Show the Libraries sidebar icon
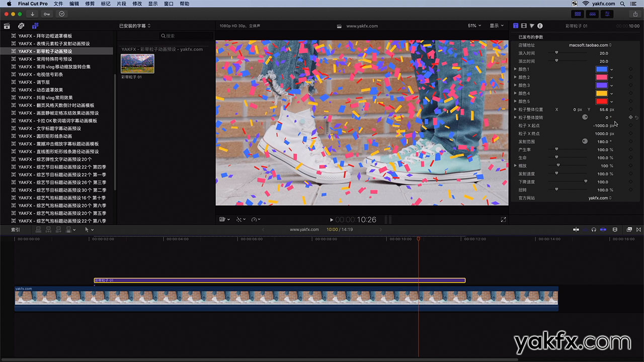This screenshot has width=644, height=362. pyautogui.click(x=7, y=26)
